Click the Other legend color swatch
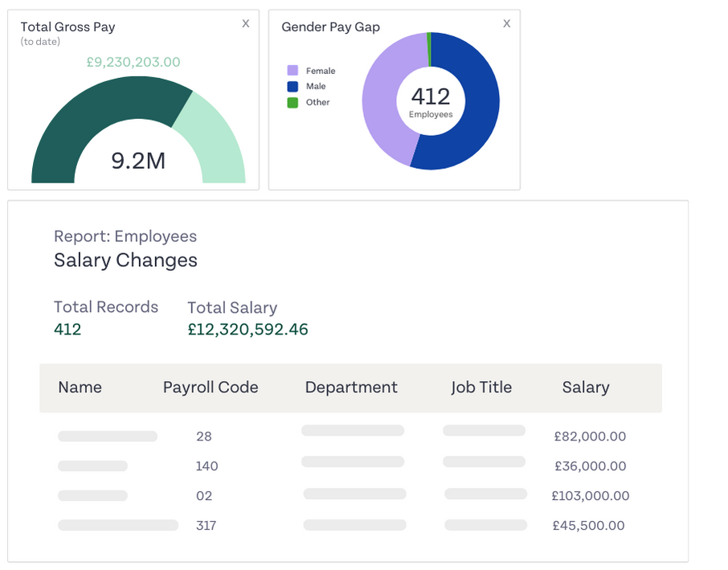Screen dimensions: 728x570 coord(292,102)
